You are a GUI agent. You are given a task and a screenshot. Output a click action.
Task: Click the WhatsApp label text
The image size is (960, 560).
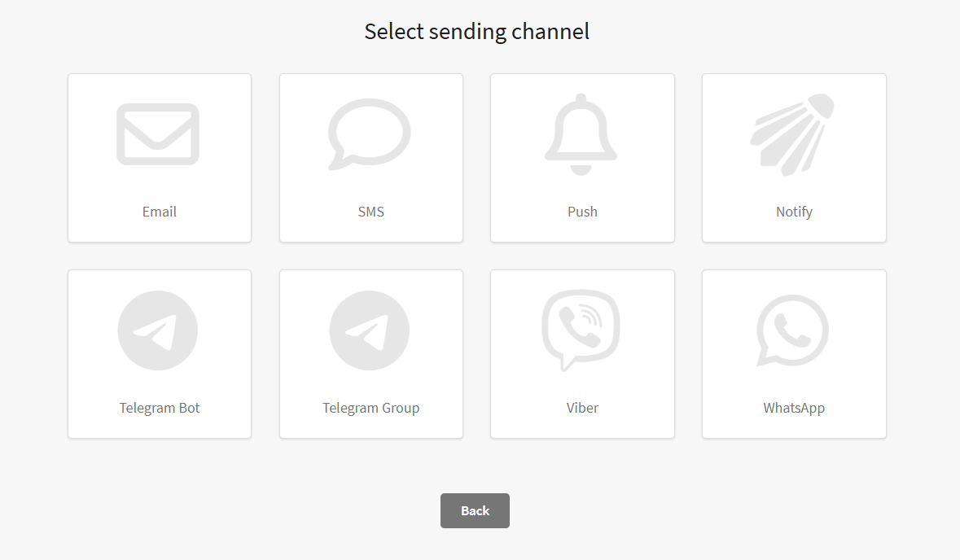[794, 409]
